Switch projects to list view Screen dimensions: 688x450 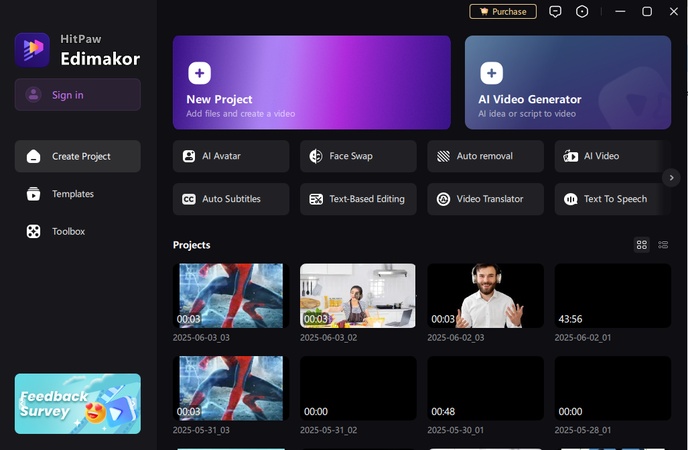663,244
